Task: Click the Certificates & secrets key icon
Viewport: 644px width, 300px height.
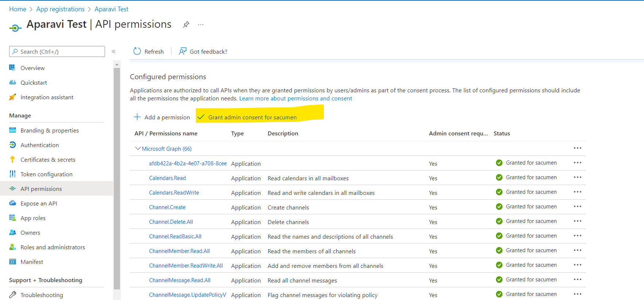Action: pyautogui.click(x=12, y=159)
